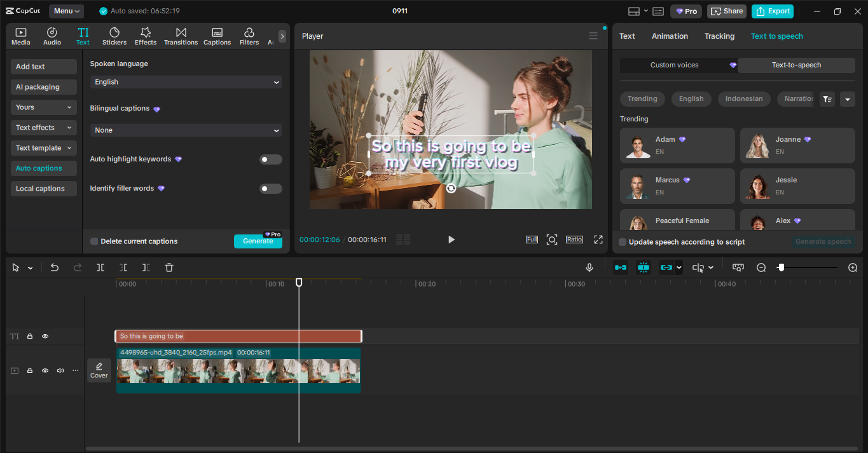Check Delete current captions
The width and height of the screenshot is (868, 453).
93,241
